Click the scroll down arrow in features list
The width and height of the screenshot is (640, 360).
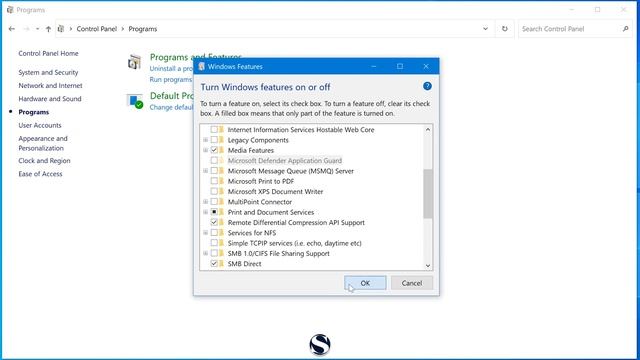(428, 265)
